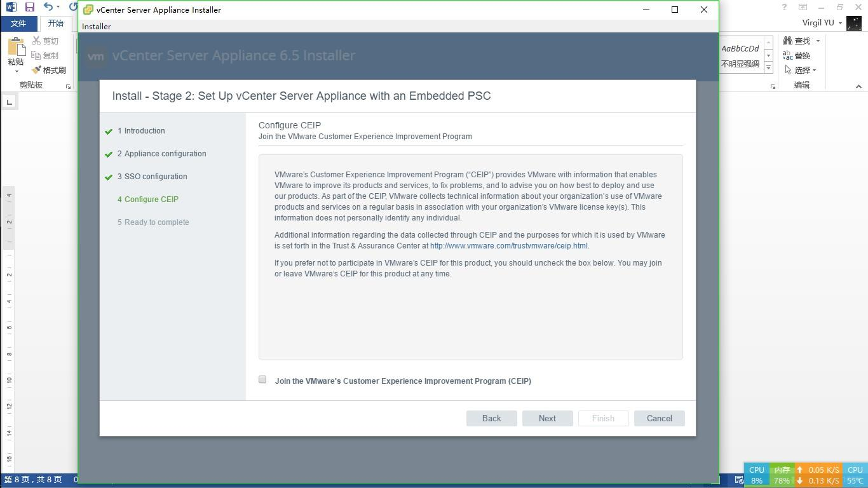This screenshot has height=488, width=868.
Task: Click the Word paste clipboard icon
Action: coord(16,46)
